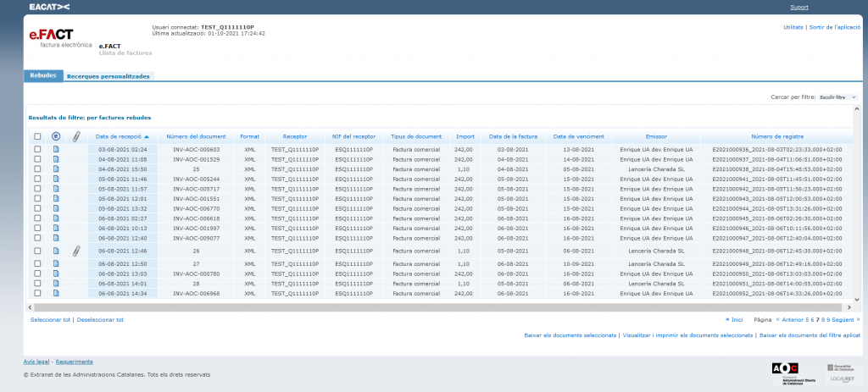Sort table by 'Import' column header

(x=465, y=136)
